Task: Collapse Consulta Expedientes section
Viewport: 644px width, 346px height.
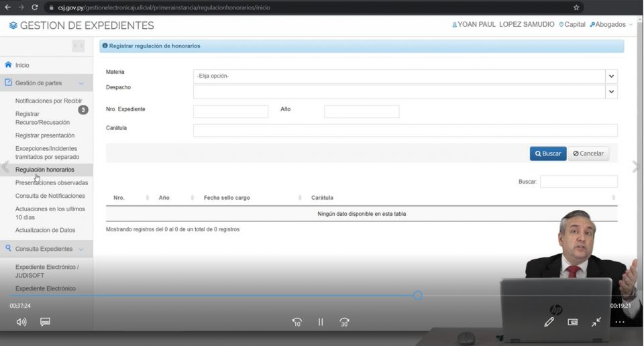Action: (x=46, y=249)
